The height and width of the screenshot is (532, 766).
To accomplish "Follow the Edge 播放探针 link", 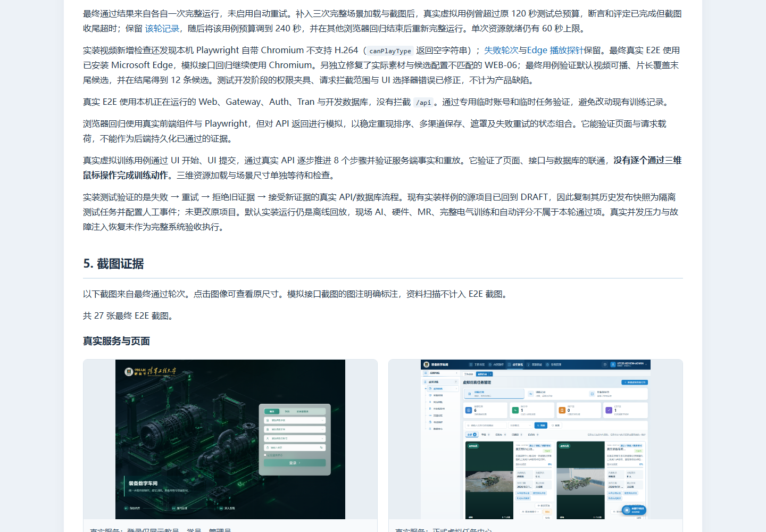I will click(555, 51).
